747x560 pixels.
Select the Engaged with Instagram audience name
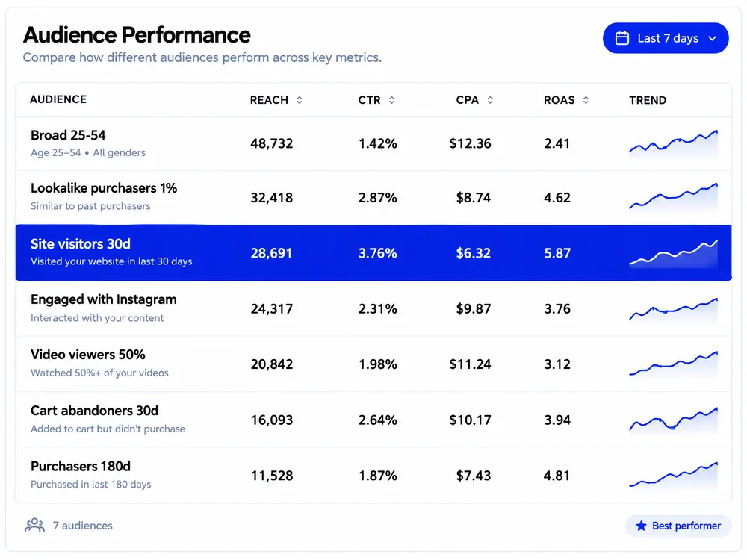tap(103, 299)
